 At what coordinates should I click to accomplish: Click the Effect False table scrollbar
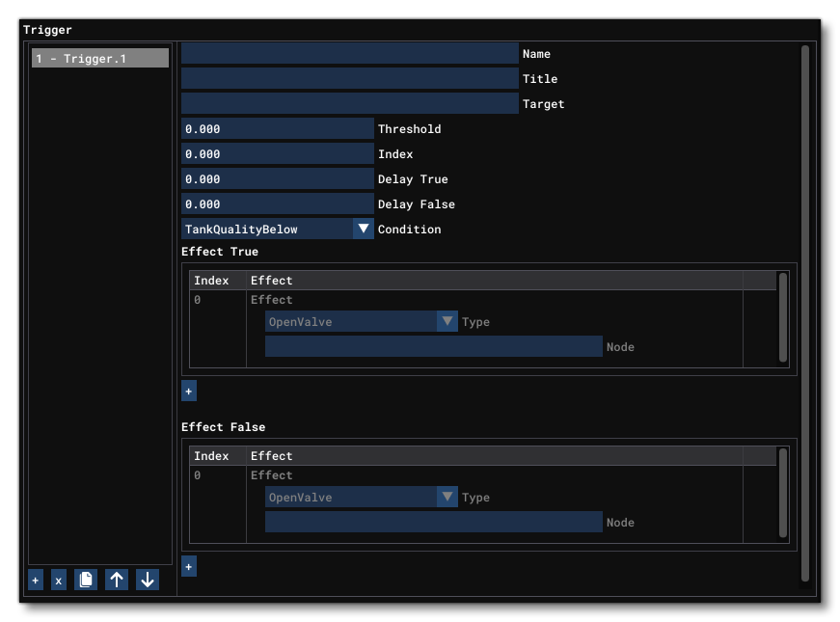click(x=783, y=492)
